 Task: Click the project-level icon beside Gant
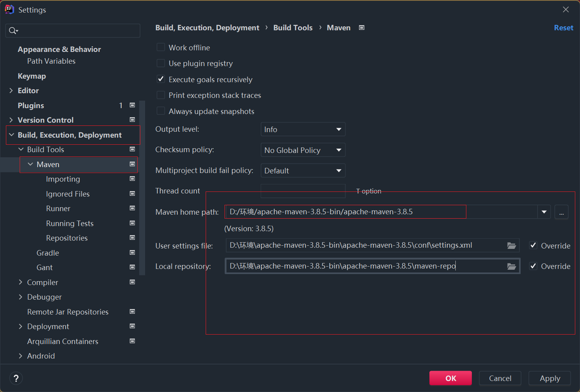click(x=133, y=267)
